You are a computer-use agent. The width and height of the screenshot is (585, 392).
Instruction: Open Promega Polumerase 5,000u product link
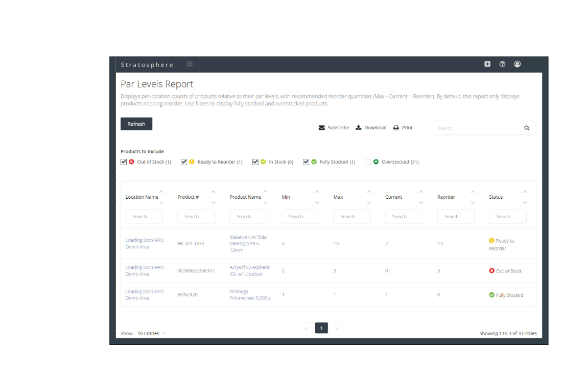coord(250,294)
